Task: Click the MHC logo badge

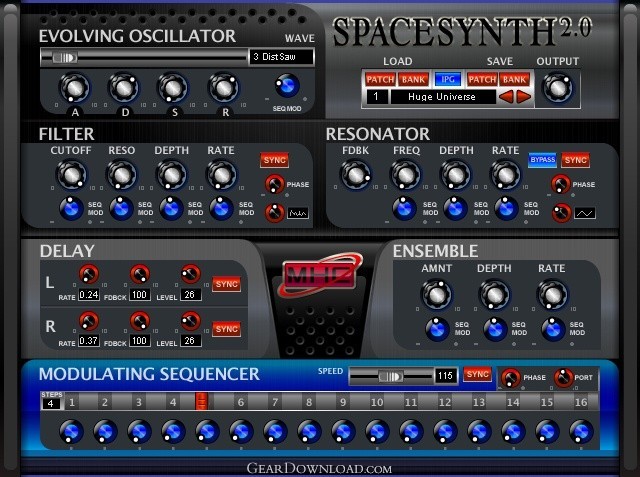Action: click(320, 275)
